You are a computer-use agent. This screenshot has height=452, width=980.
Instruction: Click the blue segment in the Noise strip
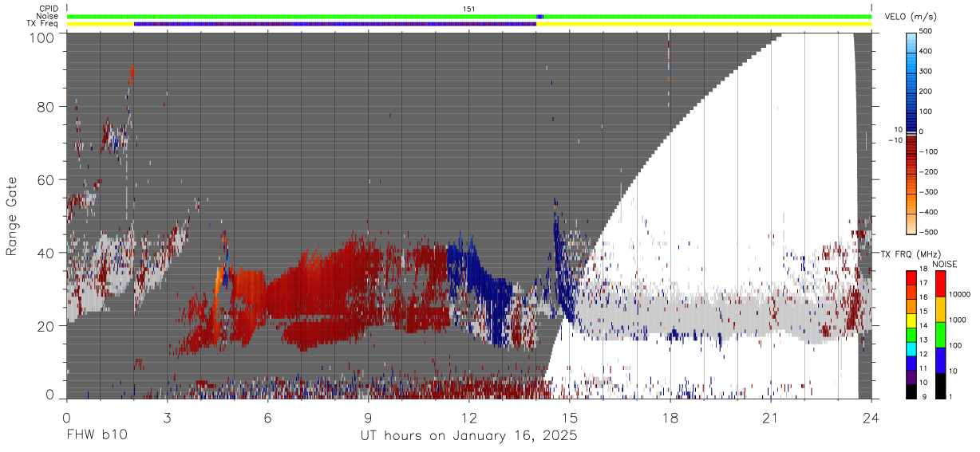pyautogui.click(x=540, y=16)
